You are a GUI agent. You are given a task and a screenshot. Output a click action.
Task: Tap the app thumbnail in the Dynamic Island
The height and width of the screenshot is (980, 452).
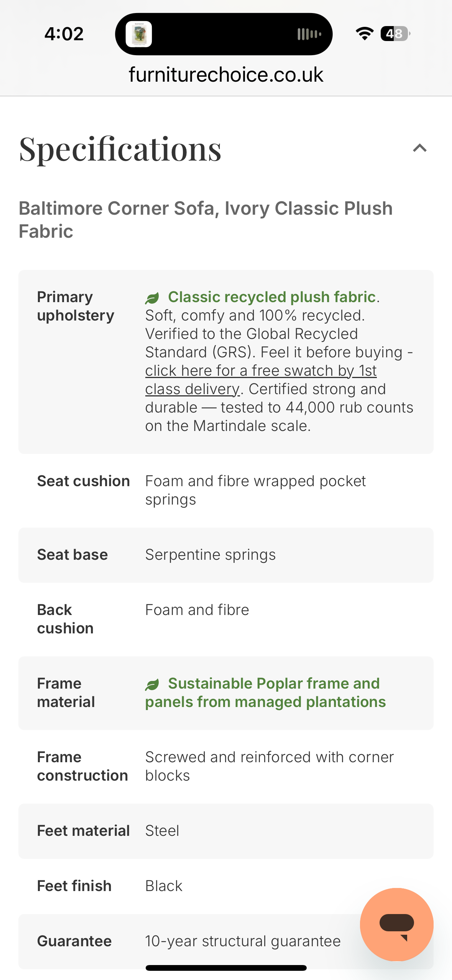139,34
